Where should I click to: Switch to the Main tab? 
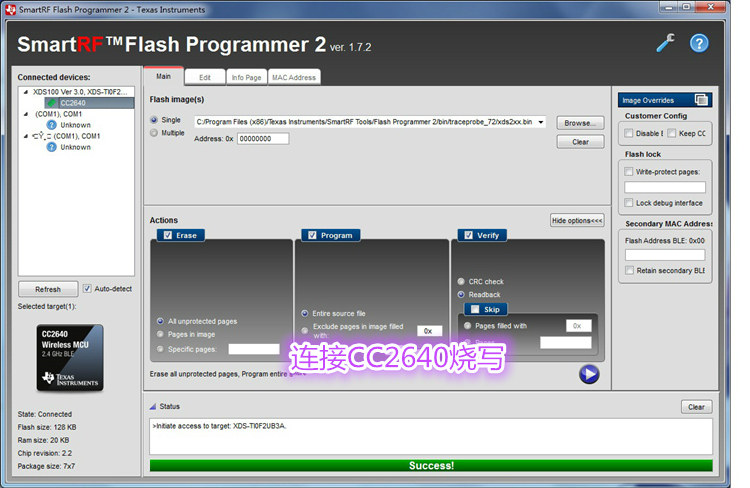point(164,76)
